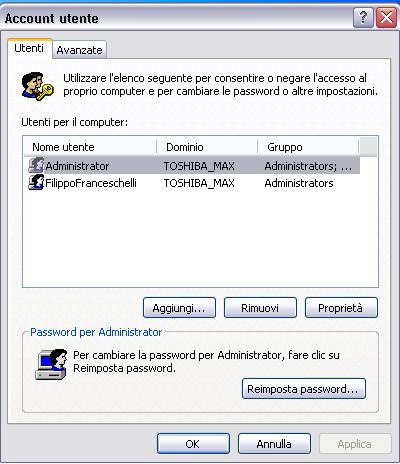Click the blank area of users list

200,238
